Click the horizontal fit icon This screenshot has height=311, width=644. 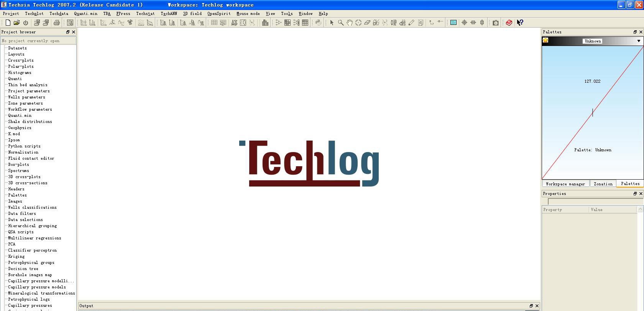473,23
